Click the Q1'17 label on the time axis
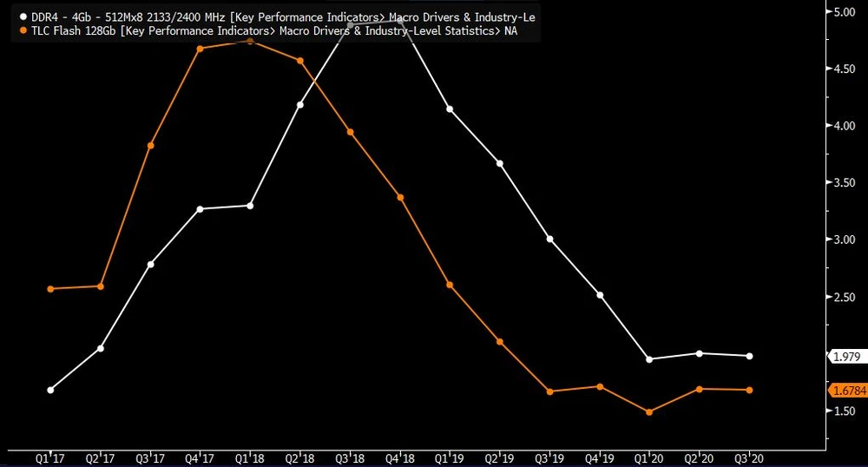868x467 pixels. point(50,458)
